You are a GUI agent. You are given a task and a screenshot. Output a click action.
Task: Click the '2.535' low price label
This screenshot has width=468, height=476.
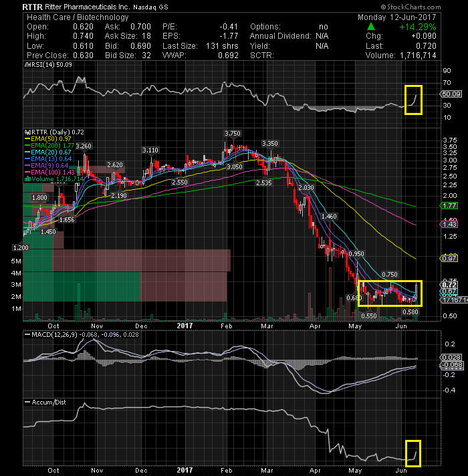(x=263, y=183)
